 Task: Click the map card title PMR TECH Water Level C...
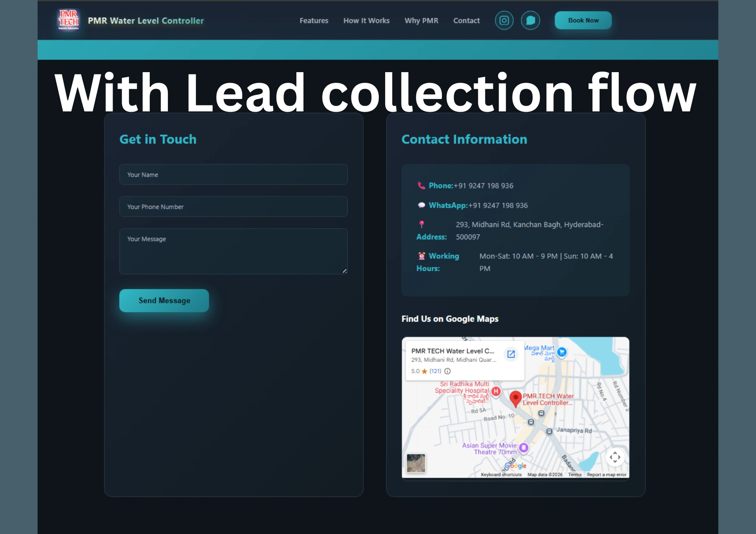point(452,351)
